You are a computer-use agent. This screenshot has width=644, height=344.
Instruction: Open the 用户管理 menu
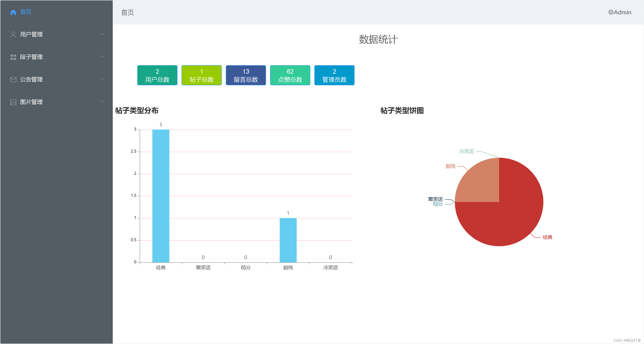click(57, 34)
